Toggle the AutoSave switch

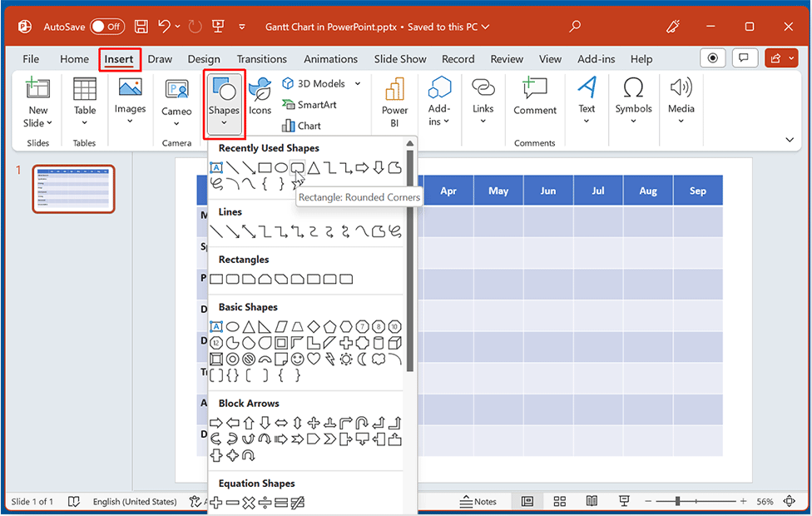pos(106,27)
